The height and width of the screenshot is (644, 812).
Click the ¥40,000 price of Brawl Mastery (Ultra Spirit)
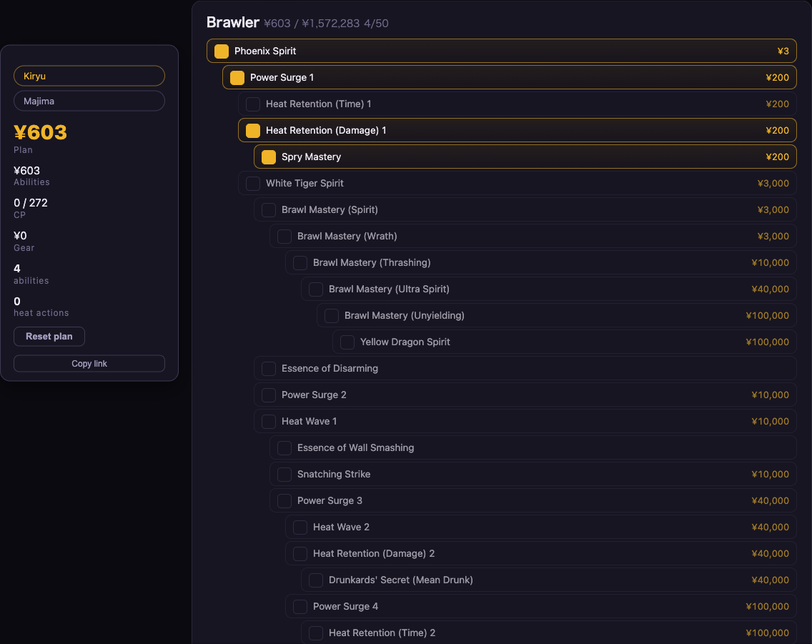(770, 289)
